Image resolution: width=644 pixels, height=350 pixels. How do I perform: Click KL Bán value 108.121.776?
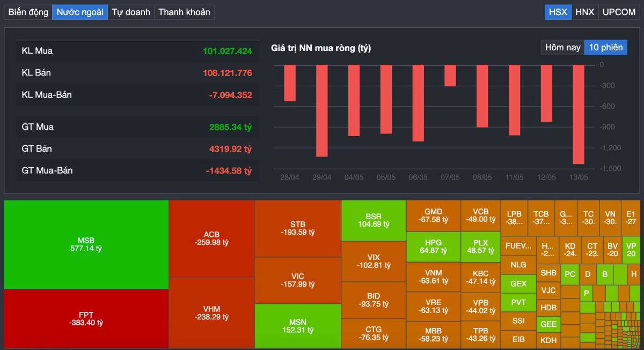(x=228, y=72)
